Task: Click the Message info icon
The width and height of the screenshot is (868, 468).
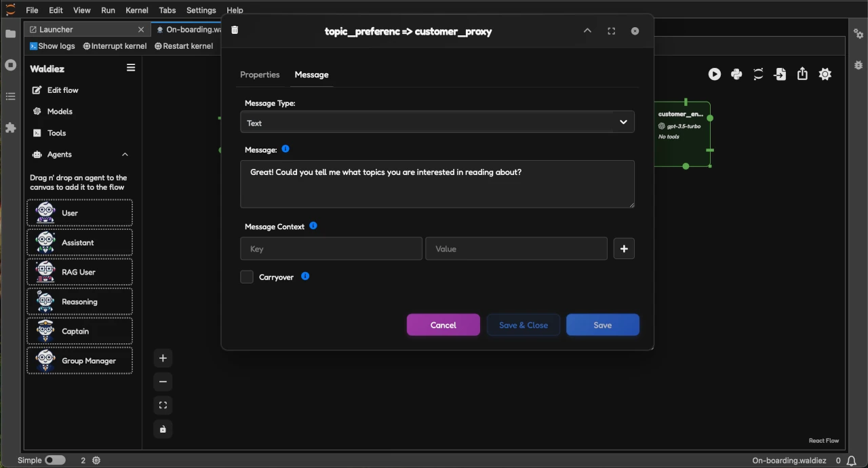Action: click(285, 149)
